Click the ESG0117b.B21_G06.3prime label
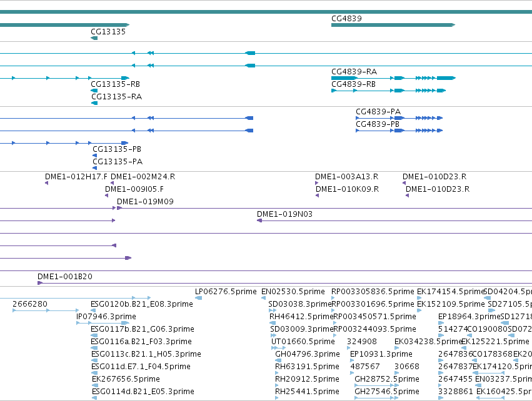 click(x=142, y=329)
